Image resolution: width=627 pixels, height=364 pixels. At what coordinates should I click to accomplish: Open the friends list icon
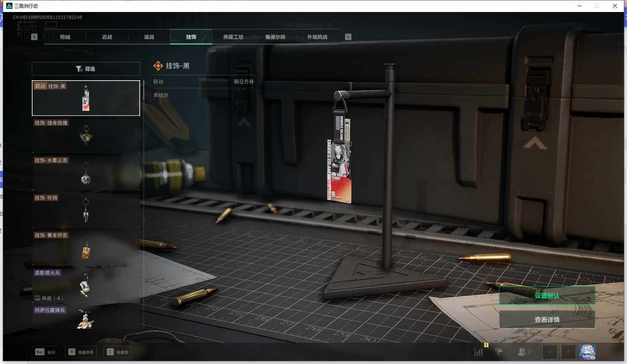[523, 352]
